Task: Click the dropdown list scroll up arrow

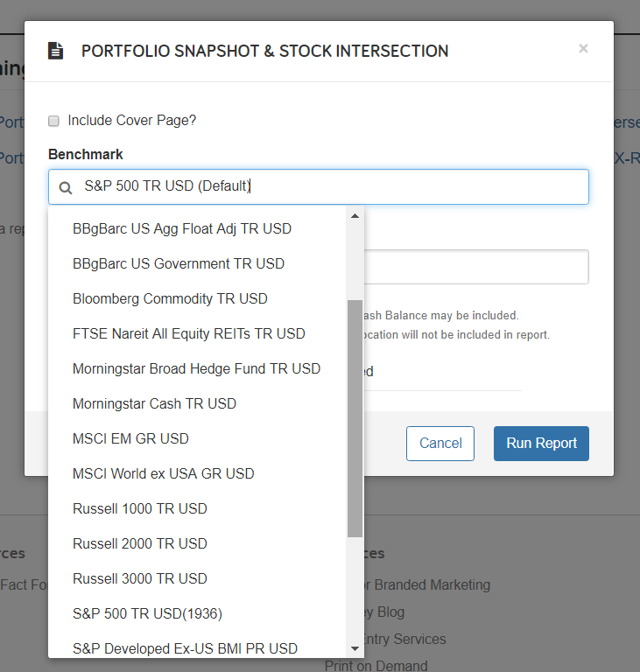Action: coord(355,216)
